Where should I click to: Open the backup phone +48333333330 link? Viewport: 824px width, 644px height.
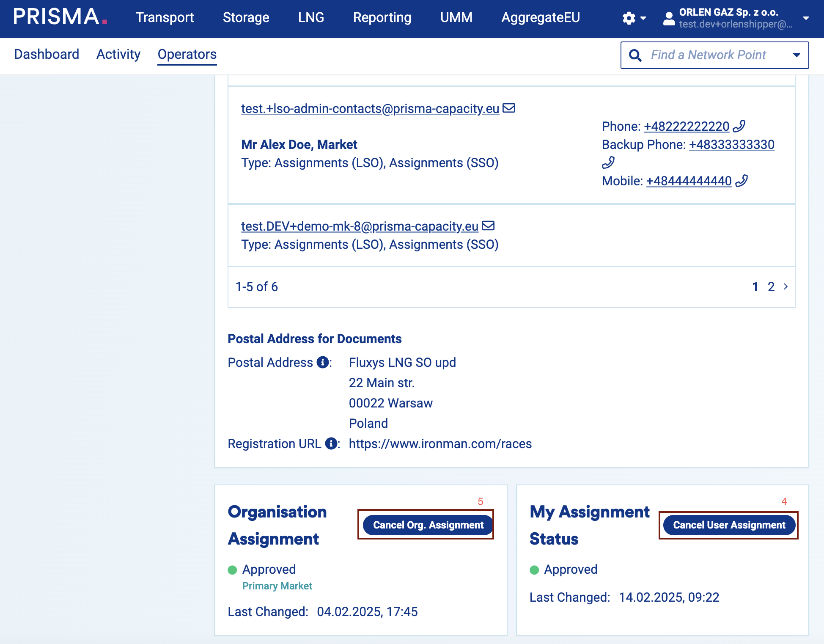click(731, 145)
